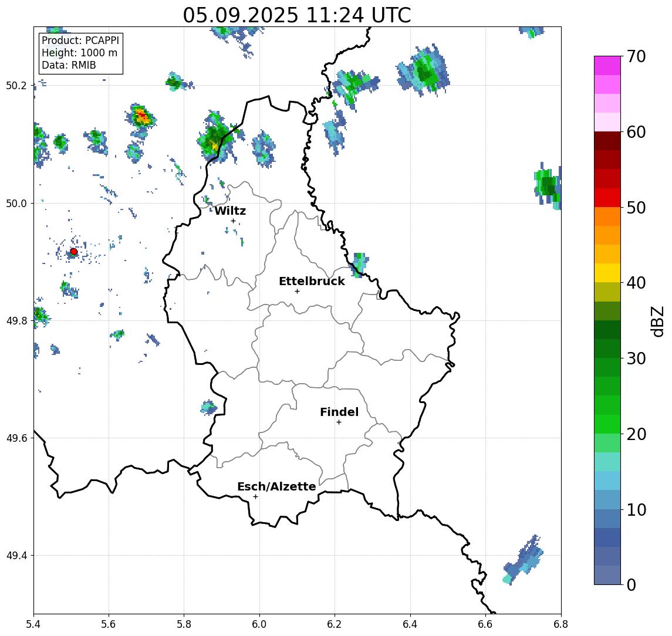Select the "Product: PCAPPI" legend line
This screenshot has width=672, height=636.
pos(80,40)
